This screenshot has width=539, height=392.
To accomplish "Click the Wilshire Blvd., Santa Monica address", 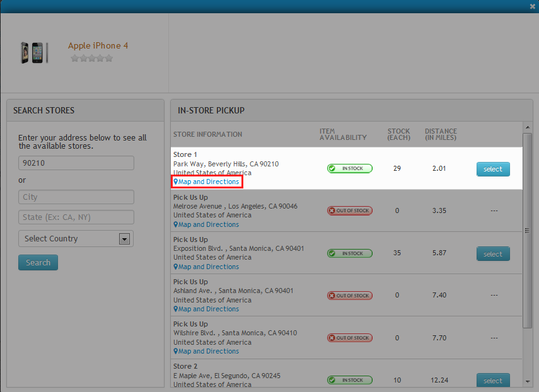I will (235, 333).
